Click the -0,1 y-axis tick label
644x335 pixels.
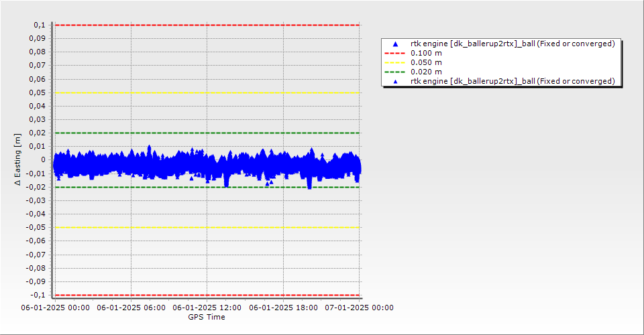38,295
